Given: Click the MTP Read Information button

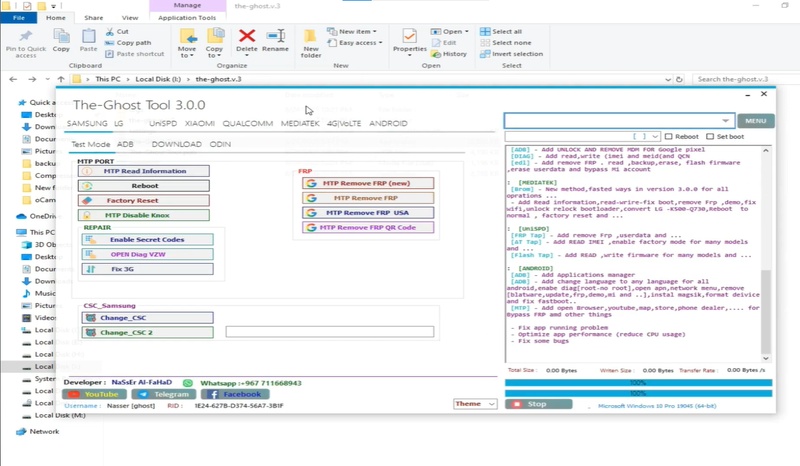Looking at the screenshot, I should [145, 171].
